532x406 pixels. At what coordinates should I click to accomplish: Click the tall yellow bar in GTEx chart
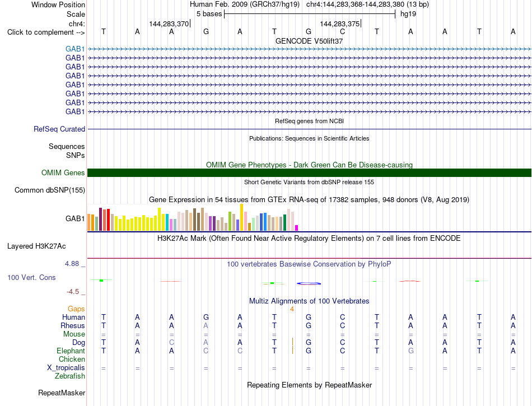(x=241, y=217)
